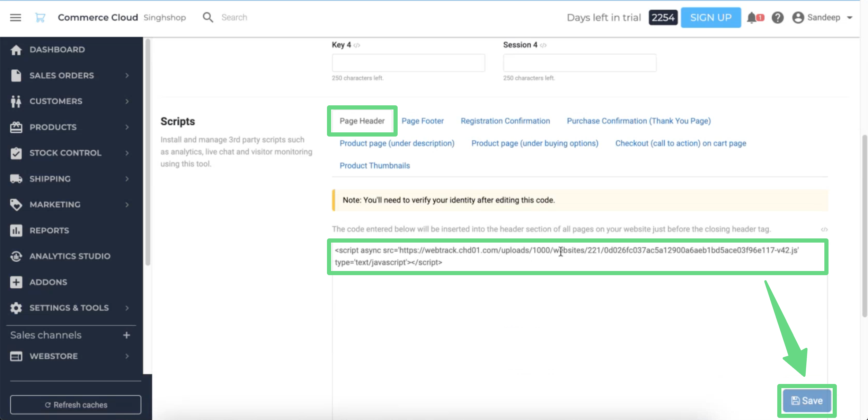Open the help question mark icon
Image resolution: width=868 pixels, height=420 pixels.
778,17
